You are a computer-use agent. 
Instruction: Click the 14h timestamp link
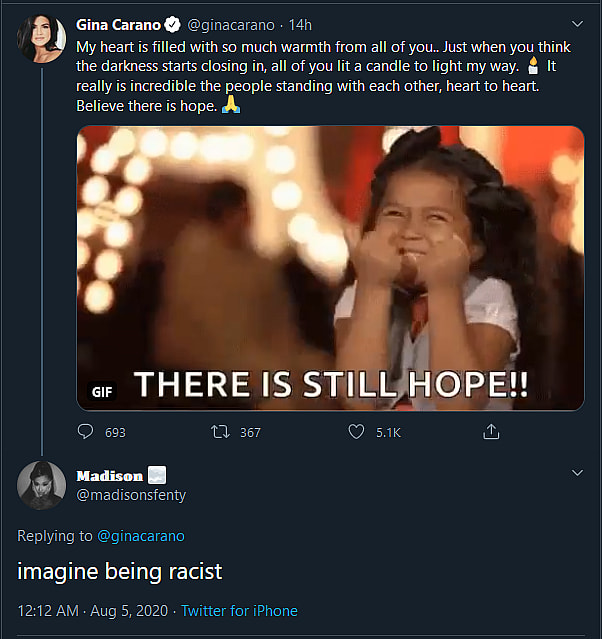[300, 26]
